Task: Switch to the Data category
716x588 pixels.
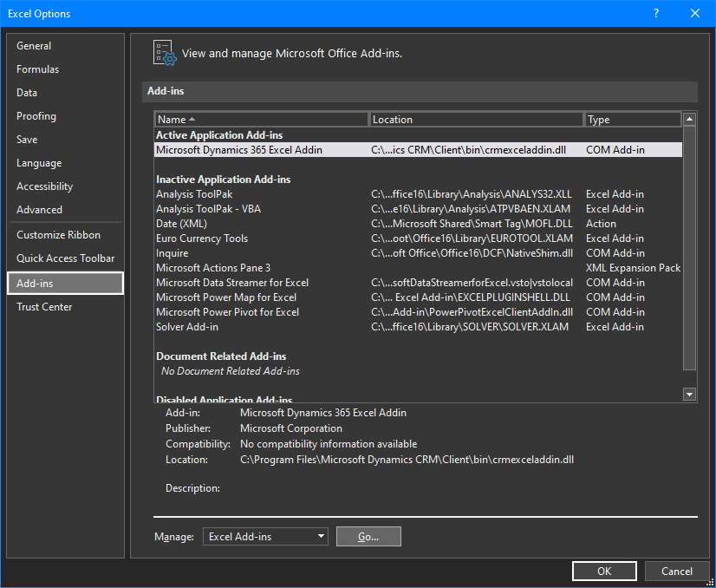Action: pyautogui.click(x=65, y=93)
